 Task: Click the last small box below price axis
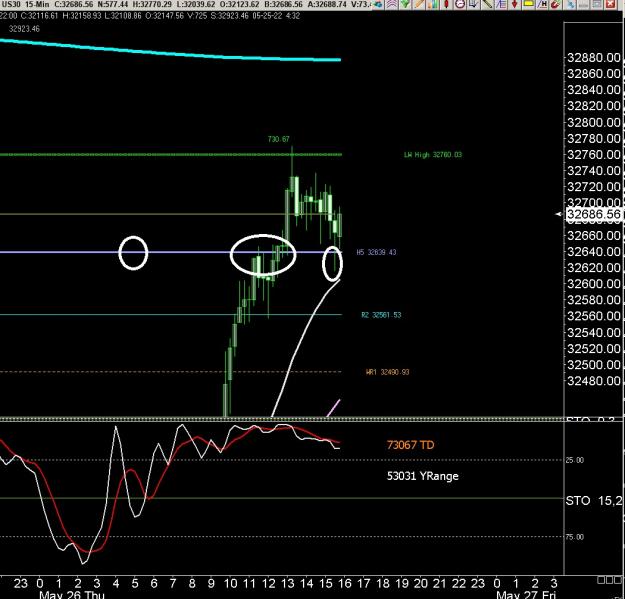616,580
